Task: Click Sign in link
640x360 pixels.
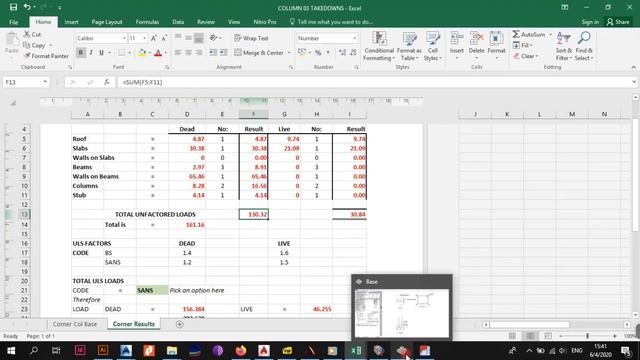Action: click(x=590, y=22)
